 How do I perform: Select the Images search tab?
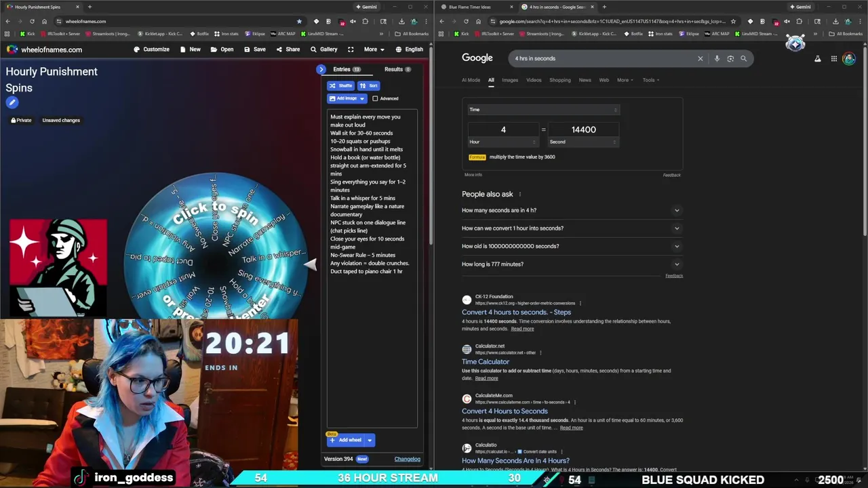pyautogui.click(x=510, y=80)
